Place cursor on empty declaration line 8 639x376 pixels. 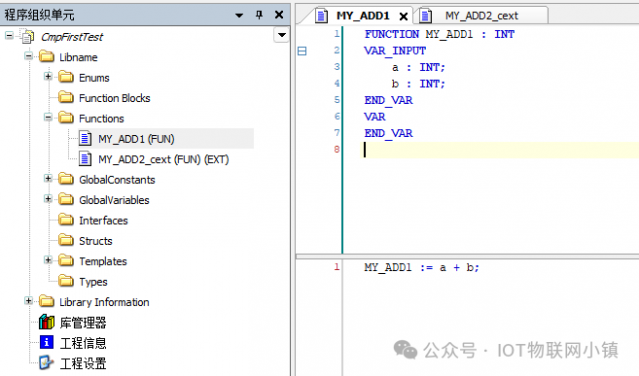tap(501, 150)
